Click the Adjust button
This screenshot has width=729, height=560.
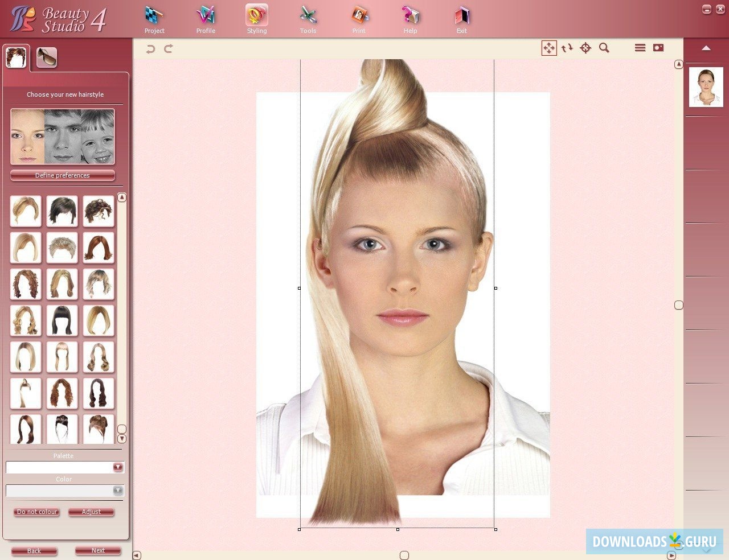click(x=91, y=512)
